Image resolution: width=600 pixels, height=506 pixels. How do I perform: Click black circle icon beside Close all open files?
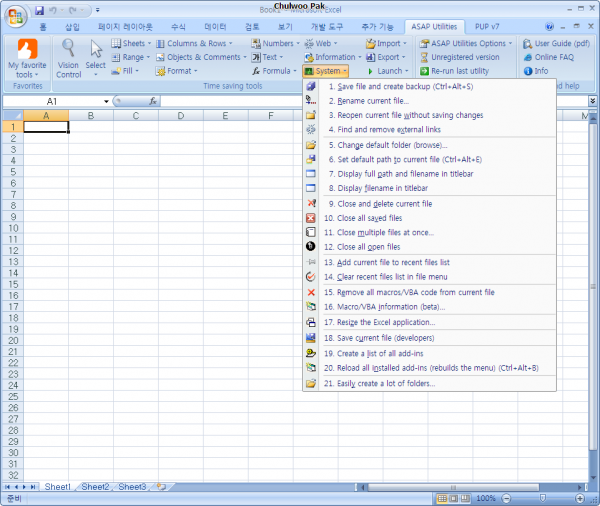pos(311,246)
